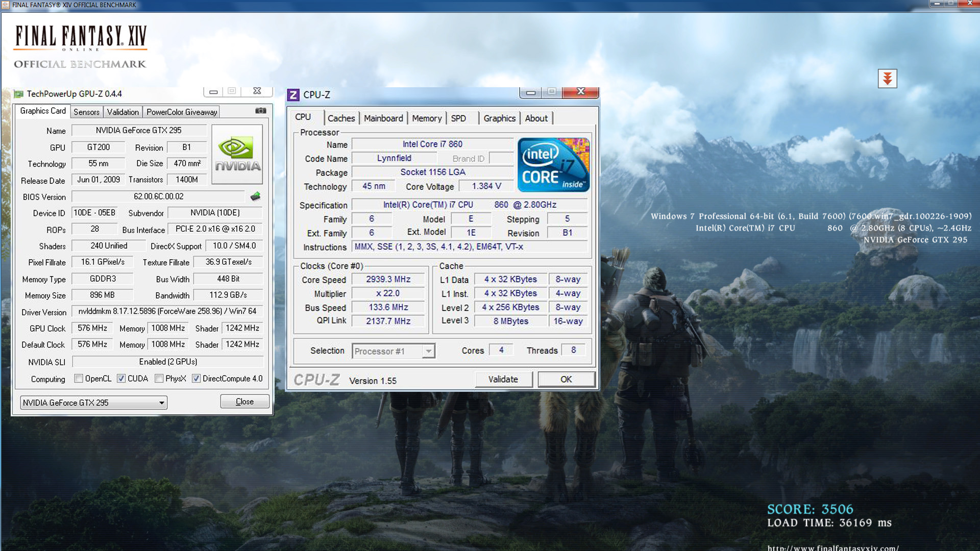Click the Multiplier value x 22.0
980x551 pixels.
tap(388, 293)
